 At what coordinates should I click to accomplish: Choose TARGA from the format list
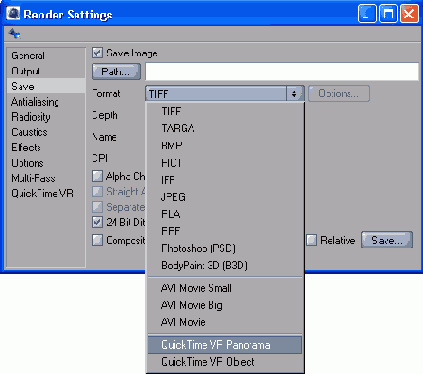coord(225,128)
